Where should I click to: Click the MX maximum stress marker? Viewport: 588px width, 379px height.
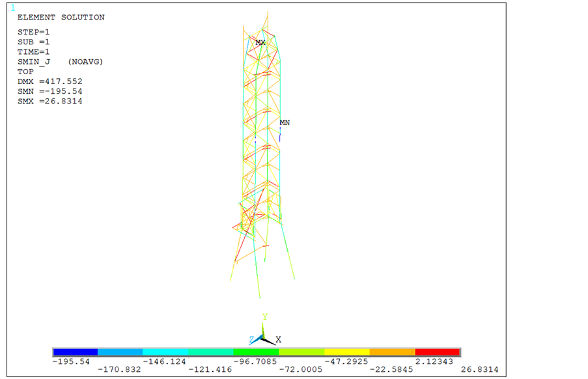[x=260, y=43]
